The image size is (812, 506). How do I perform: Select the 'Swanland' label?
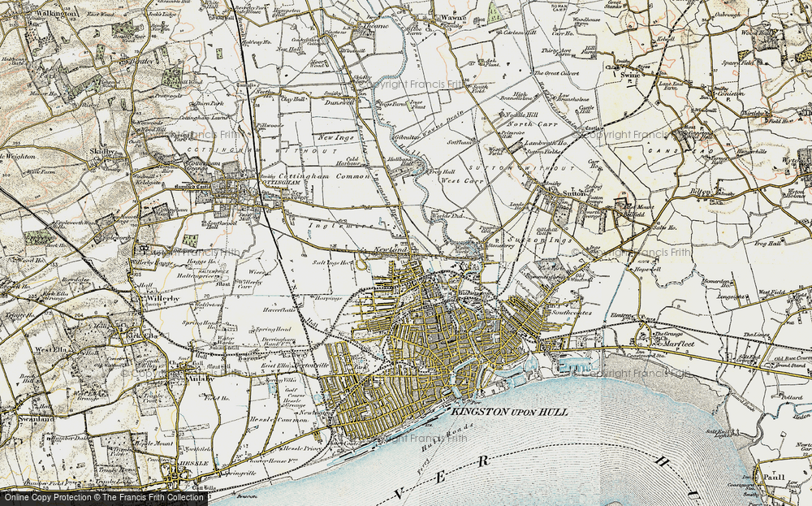click(x=37, y=418)
